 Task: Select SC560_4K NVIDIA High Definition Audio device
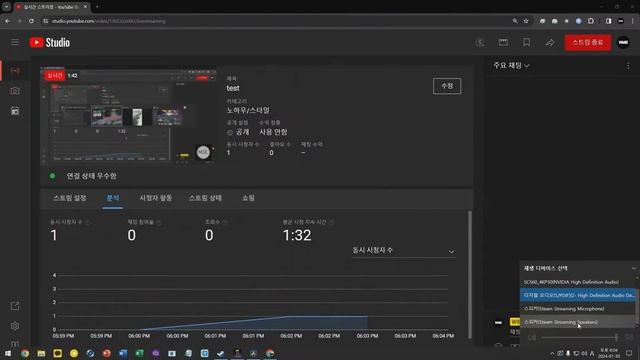coord(578,282)
